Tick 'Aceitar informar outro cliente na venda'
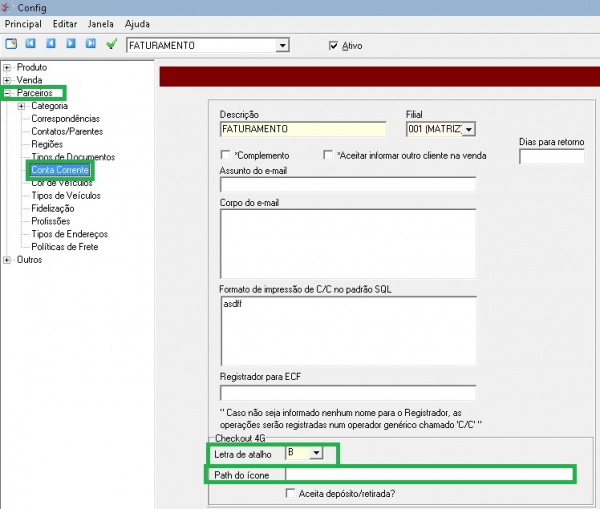 (x=328, y=156)
